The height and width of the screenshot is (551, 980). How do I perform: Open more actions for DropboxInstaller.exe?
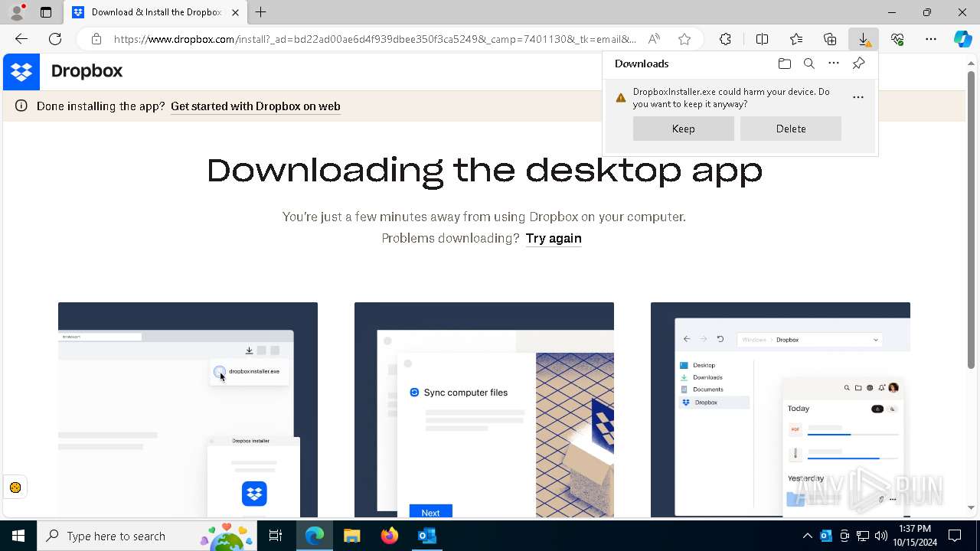pyautogui.click(x=858, y=97)
